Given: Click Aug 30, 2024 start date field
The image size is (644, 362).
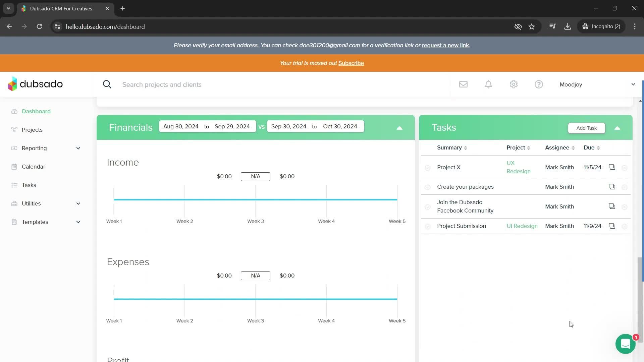Looking at the screenshot, I should coord(181,126).
